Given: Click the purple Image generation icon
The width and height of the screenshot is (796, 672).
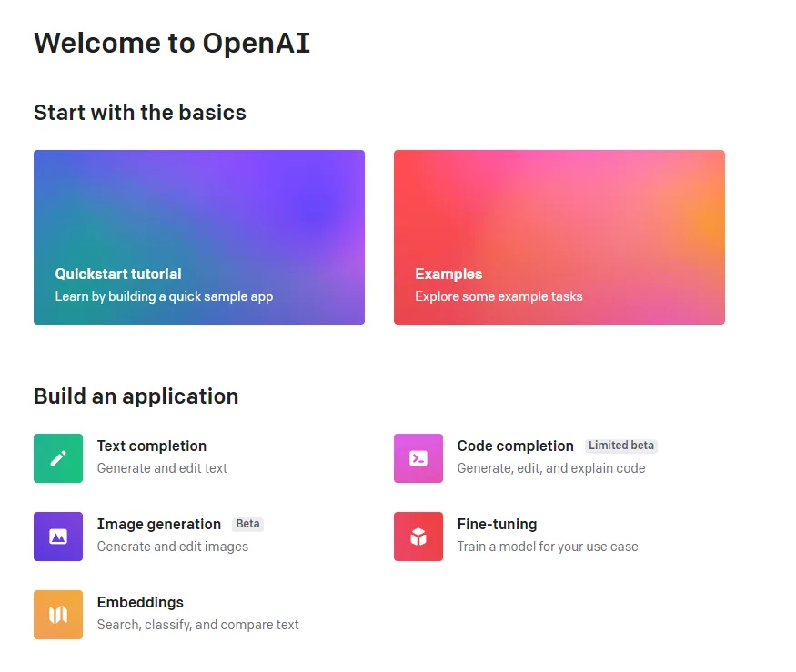Looking at the screenshot, I should coord(58,537).
